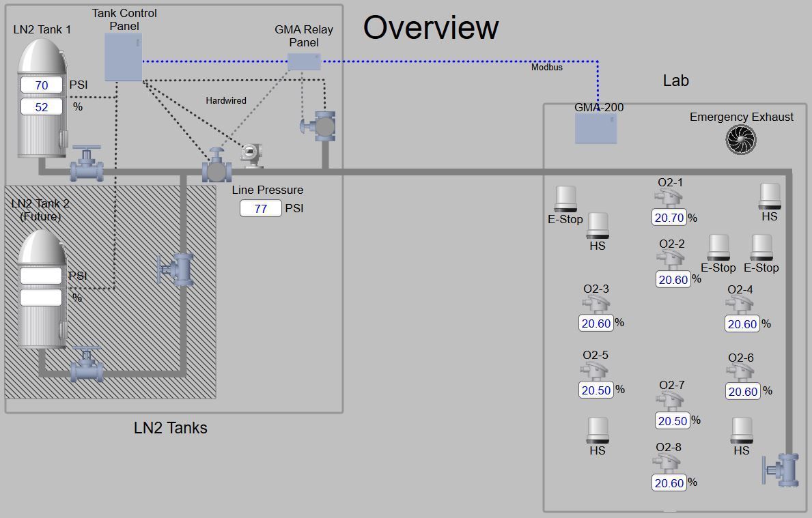Select the main line valve above Line Pressure
Viewport: 812px width, 518px height.
click(x=216, y=166)
